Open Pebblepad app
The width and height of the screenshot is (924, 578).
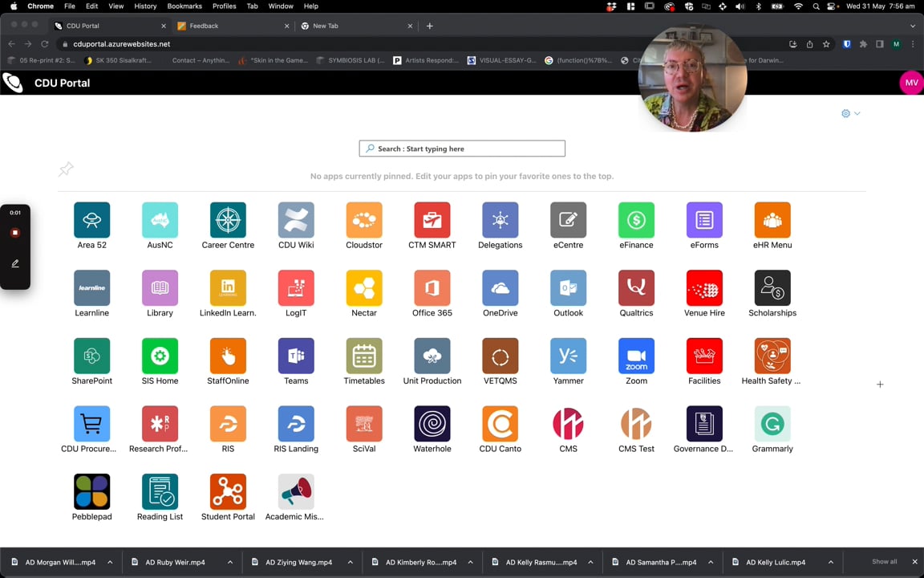tap(92, 491)
